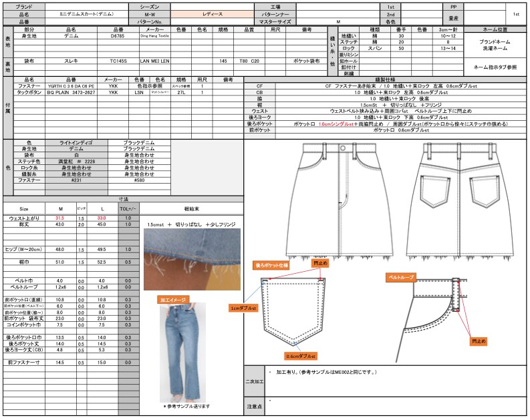The width and height of the screenshot is (530, 420).
Task: Select the 10~12 stitch count cell
Action: [448, 36]
